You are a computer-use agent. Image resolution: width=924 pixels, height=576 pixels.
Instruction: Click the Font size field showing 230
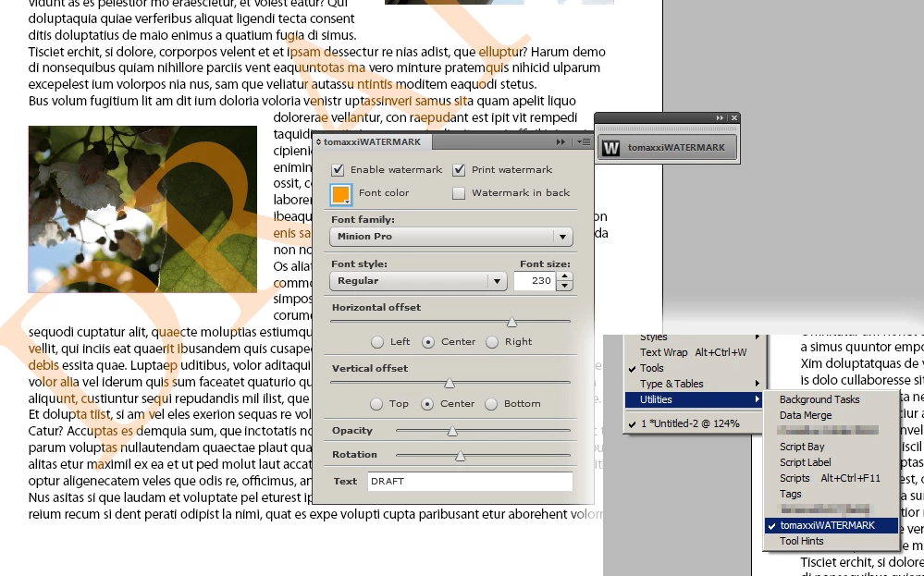pyautogui.click(x=535, y=281)
